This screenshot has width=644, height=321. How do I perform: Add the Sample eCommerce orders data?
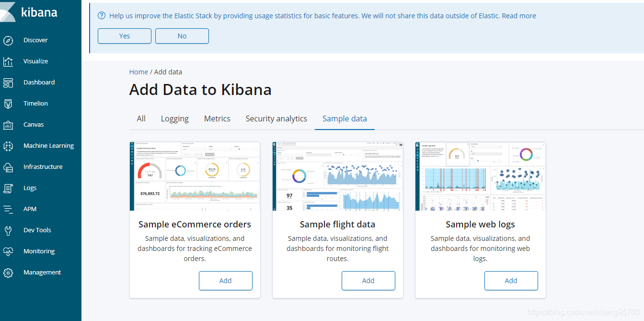225,281
